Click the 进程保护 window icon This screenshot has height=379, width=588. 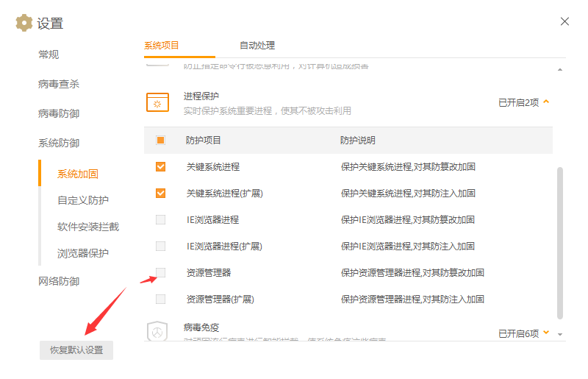[x=157, y=102]
